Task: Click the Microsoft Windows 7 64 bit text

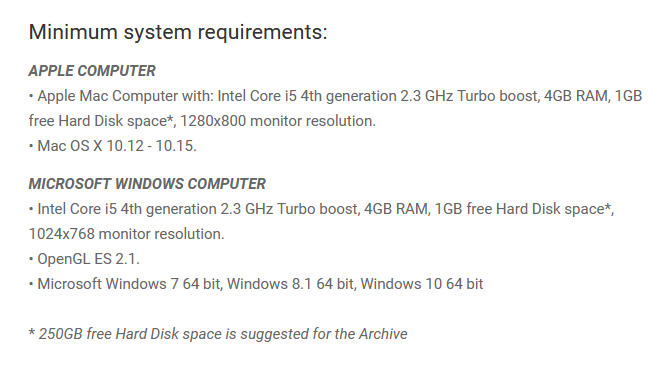Action: coord(129,284)
